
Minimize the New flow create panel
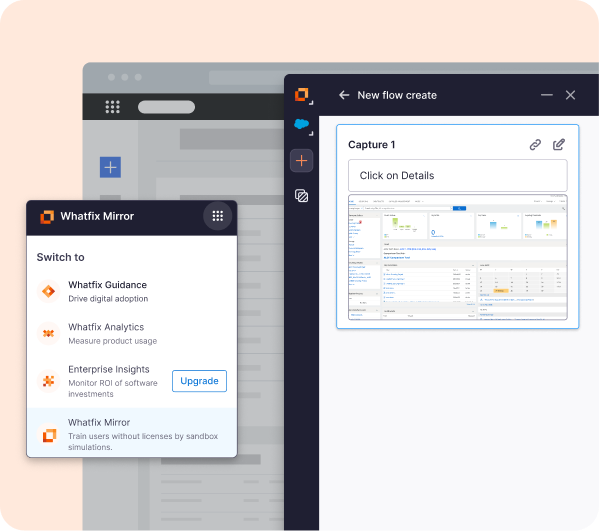point(547,95)
